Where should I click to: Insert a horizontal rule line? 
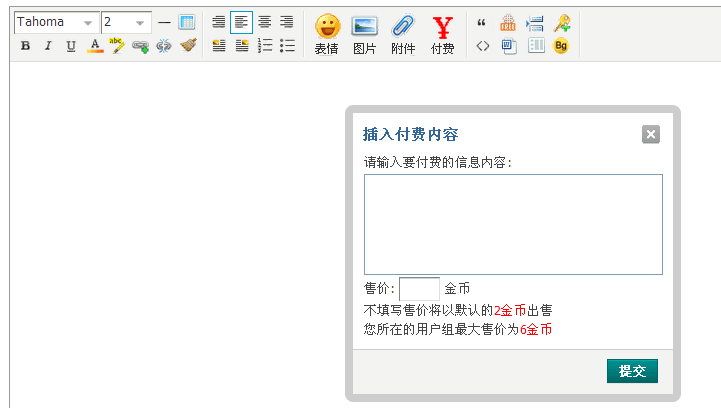click(164, 22)
